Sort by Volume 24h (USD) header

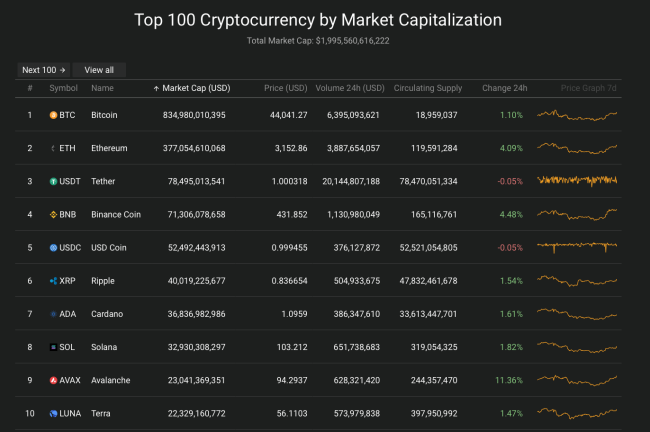[350, 88]
